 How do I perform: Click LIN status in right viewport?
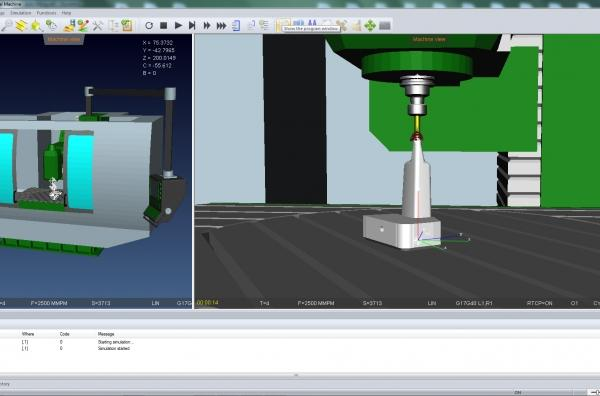point(432,303)
